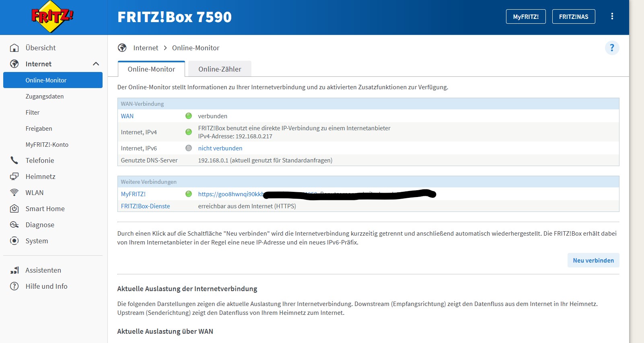Click the Assistenten icon

[14, 270]
